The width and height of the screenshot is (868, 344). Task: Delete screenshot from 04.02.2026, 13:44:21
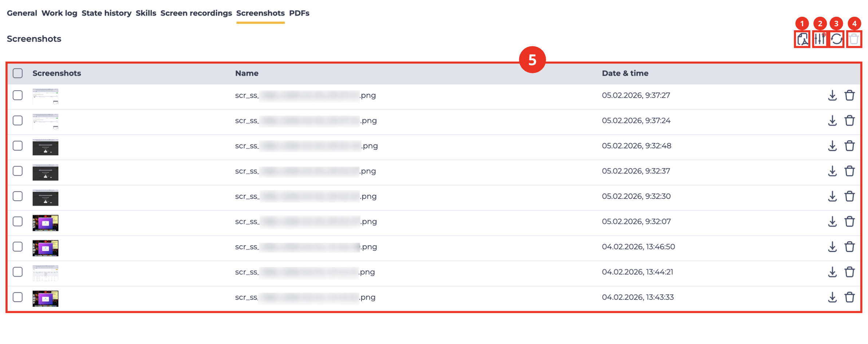(x=850, y=272)
